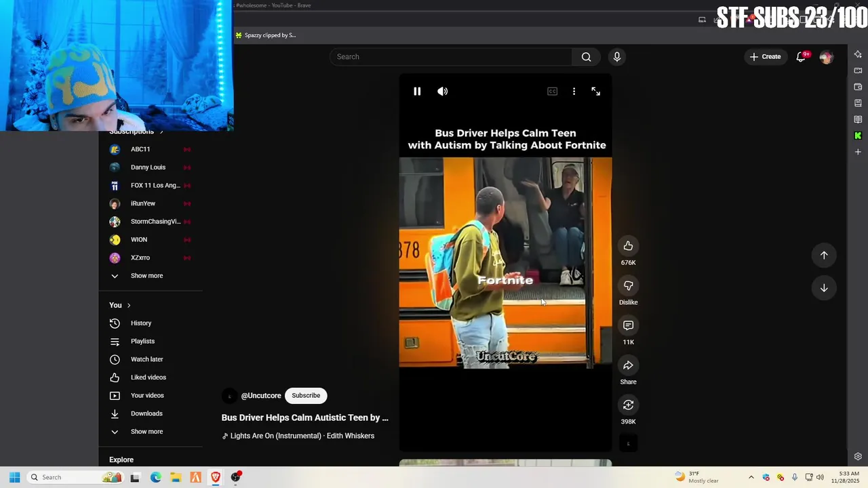
Task: Open YouTube notifications bell
Action: (801, 57)
